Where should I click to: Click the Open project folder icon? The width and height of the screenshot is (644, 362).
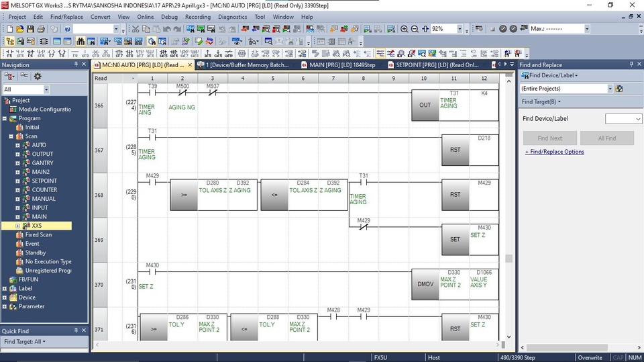(x=19, y=29)
